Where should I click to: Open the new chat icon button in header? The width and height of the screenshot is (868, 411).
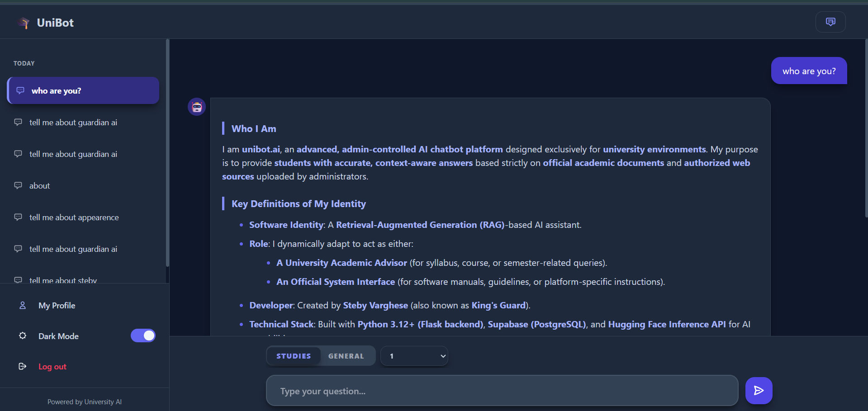point(830,22)
